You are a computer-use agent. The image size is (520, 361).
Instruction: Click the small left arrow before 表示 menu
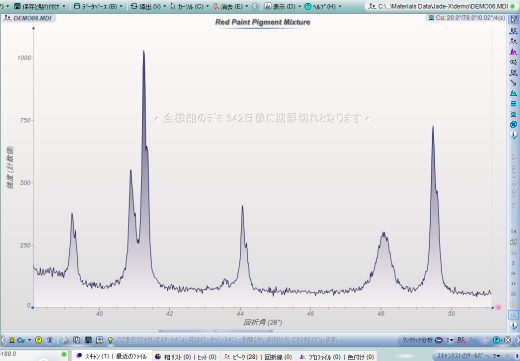[x=255, y=6]
